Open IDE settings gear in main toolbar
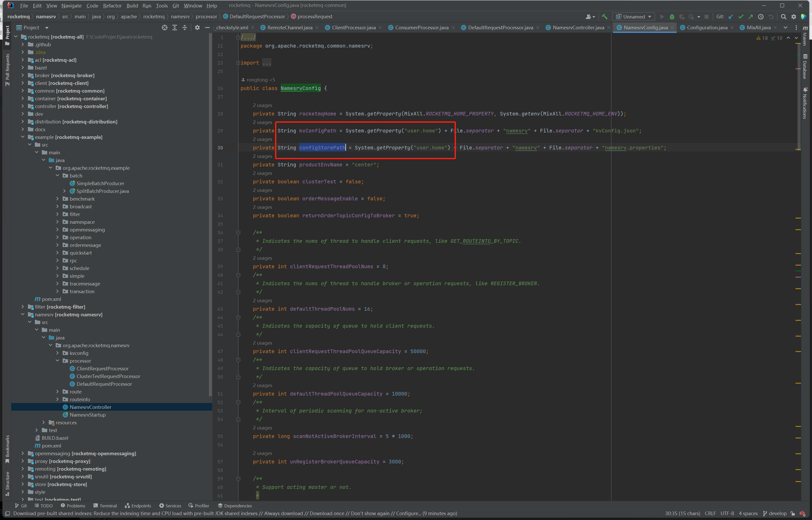The image size is (812, 520). [794, 16]
